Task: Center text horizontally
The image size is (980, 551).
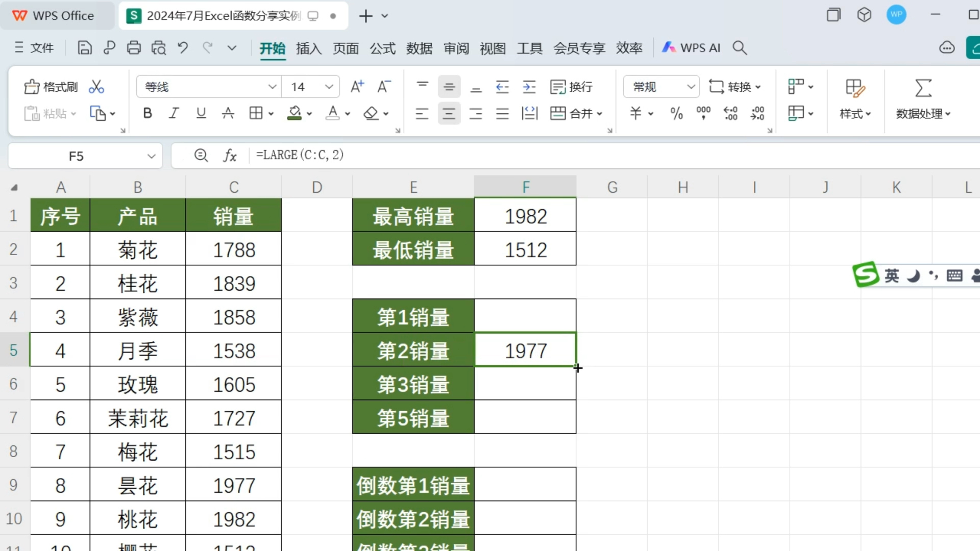Action: (x=449, y=113)
